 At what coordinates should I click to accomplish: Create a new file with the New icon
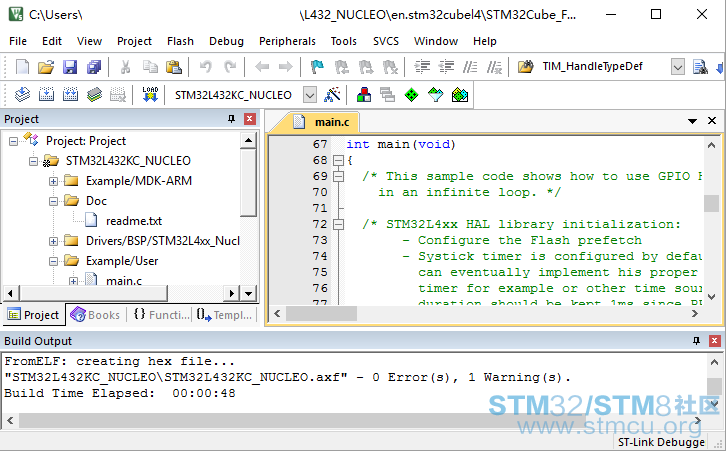pos(22,67)
